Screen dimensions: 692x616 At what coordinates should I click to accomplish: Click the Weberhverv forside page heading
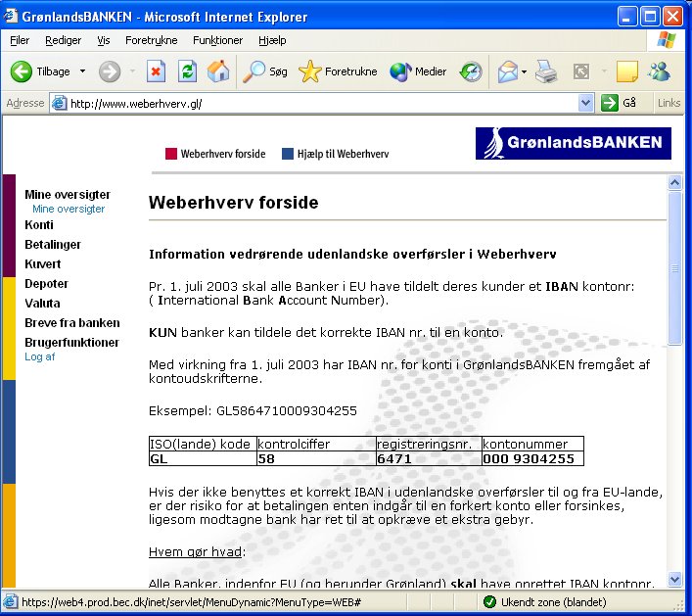[x=234, y=203]
